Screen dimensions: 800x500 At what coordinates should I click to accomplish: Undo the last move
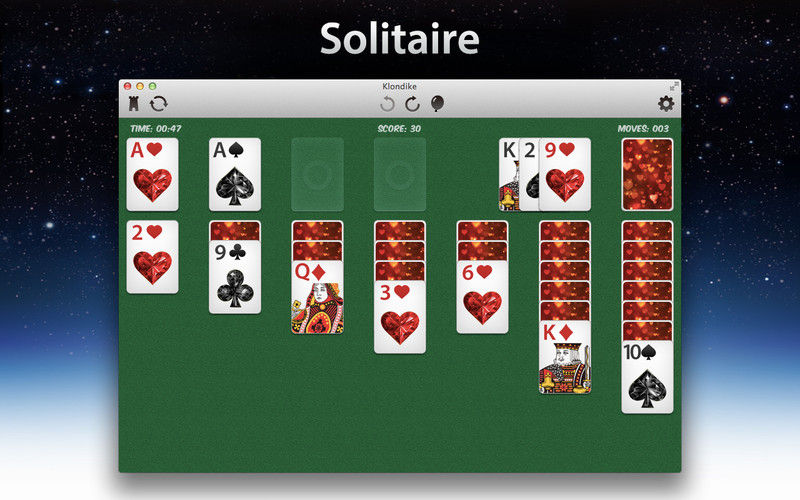(387, 104)
